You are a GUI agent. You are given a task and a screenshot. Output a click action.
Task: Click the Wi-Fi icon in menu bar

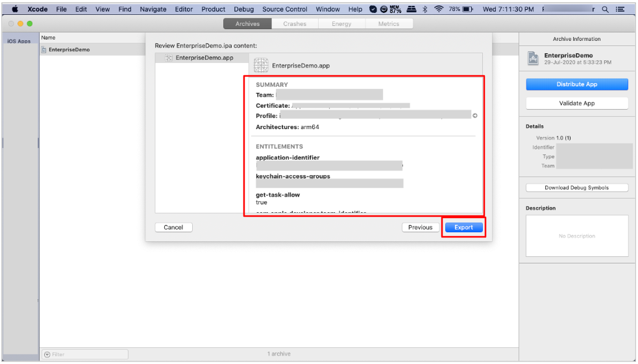coord(439,9)
